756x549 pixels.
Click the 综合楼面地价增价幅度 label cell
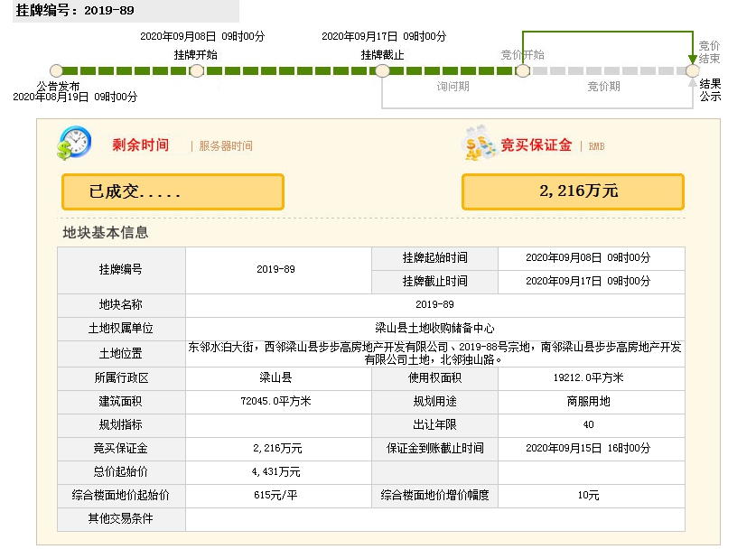click(x=434, y=496)
